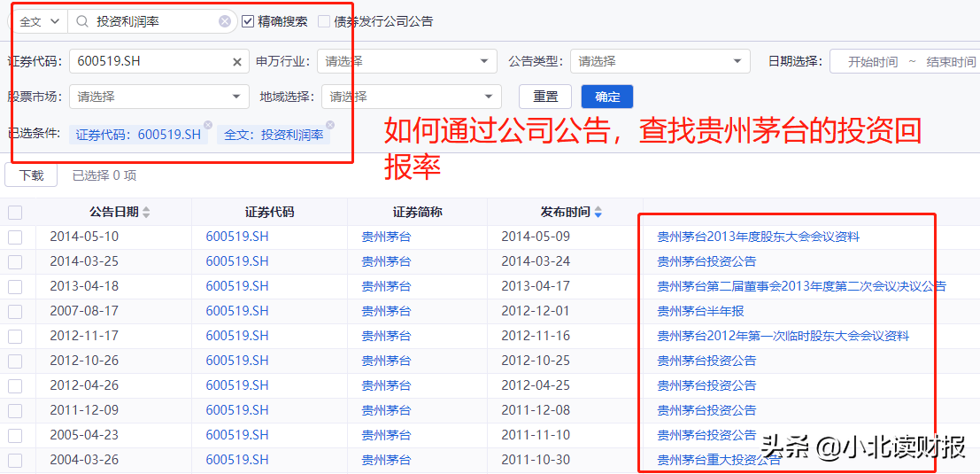Open 贵州茅台重大投资公告 link

719,460
